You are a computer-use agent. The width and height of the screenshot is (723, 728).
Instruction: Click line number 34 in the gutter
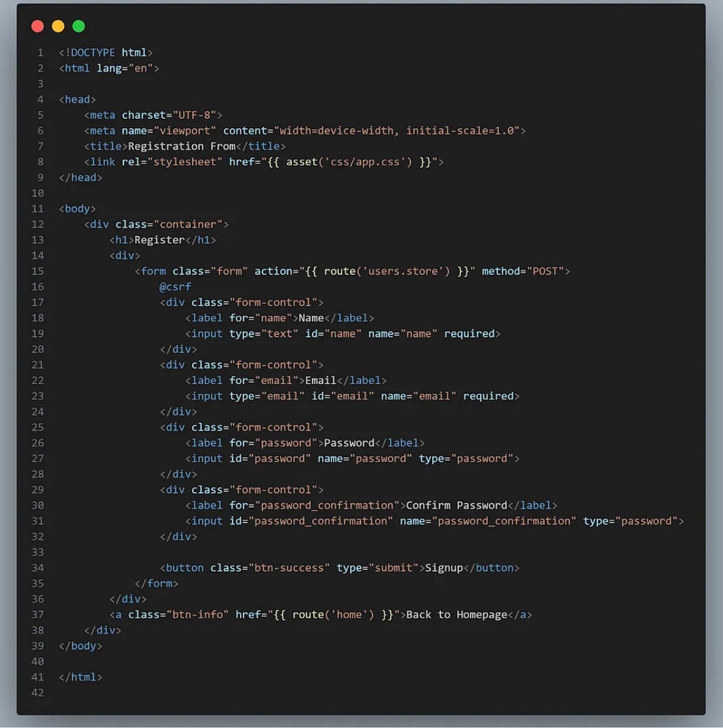coord(37,567)
